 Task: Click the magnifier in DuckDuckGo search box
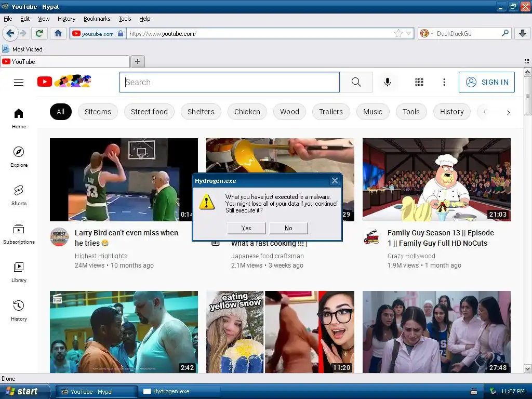(x=505, y=33)
